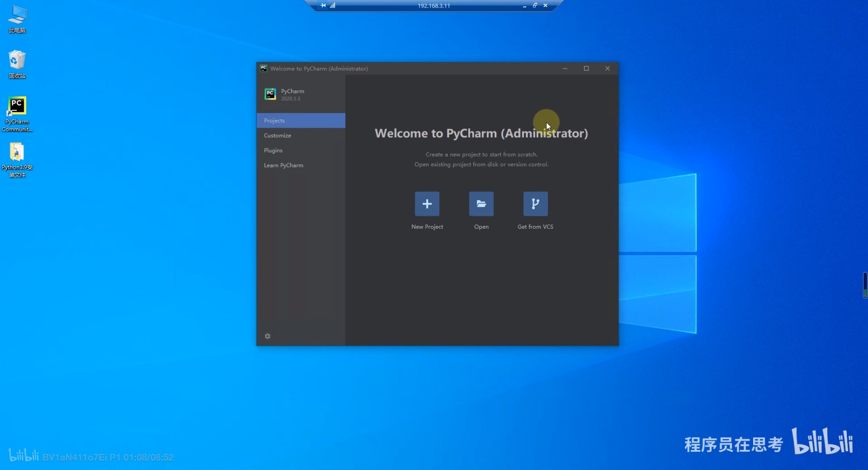The height and width of the screenshot is (470, 868).
Task: Click the Welcome to PyCharm (Administrator) heading
Action: coord(481,133)
